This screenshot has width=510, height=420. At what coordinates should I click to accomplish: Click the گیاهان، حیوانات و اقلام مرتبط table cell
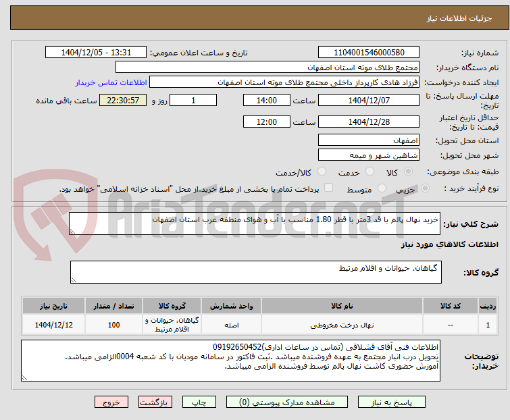tap(172, 324)
